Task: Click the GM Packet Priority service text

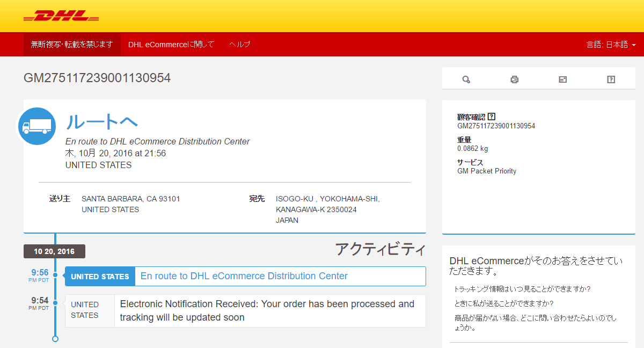Action: pos(487,171)
